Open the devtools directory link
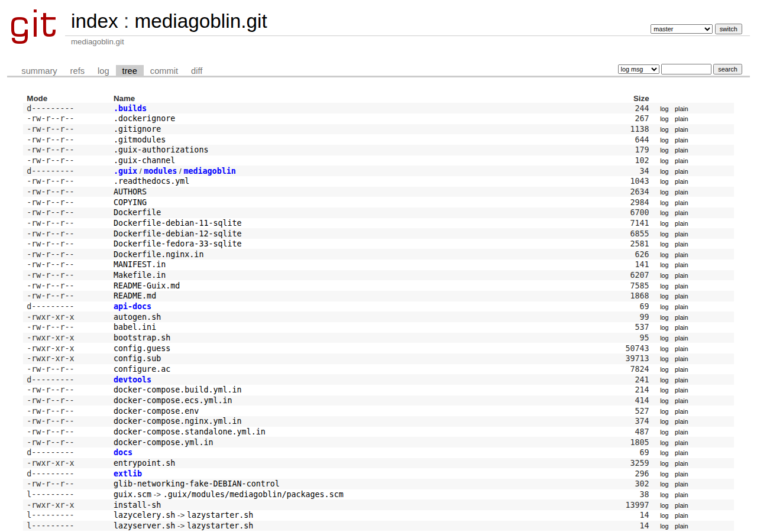 tap(132, 379)
